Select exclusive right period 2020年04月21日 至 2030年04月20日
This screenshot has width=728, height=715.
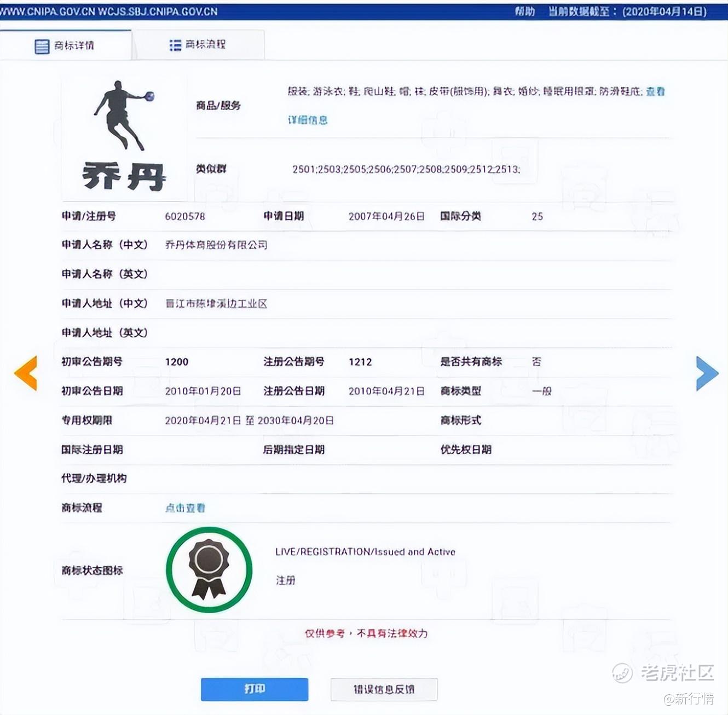pyautogui.click(x=250, y=420)
